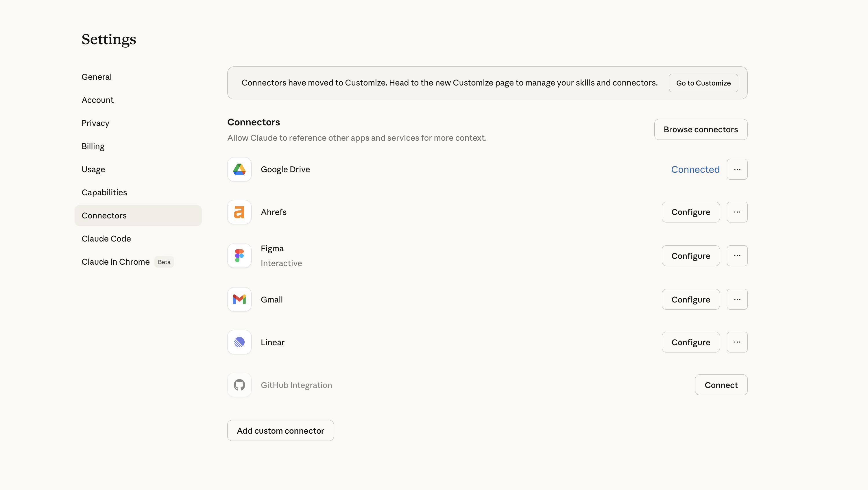Switch to the Capabilities settings section

coord(104,192)
